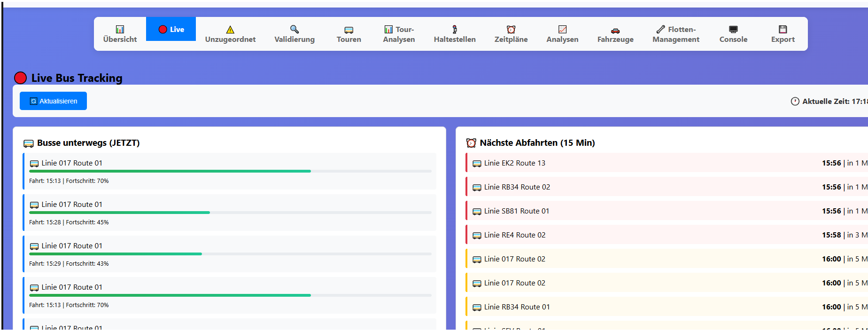
Task: Click the Unzugeordnet warning triangle icon
Action: point(230,29)
